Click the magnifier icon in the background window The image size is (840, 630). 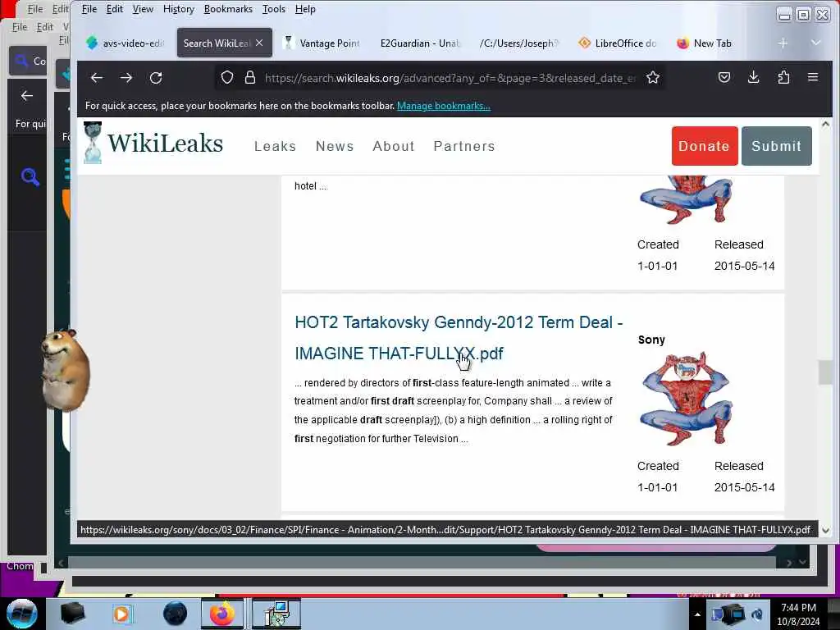coord(30,176)
